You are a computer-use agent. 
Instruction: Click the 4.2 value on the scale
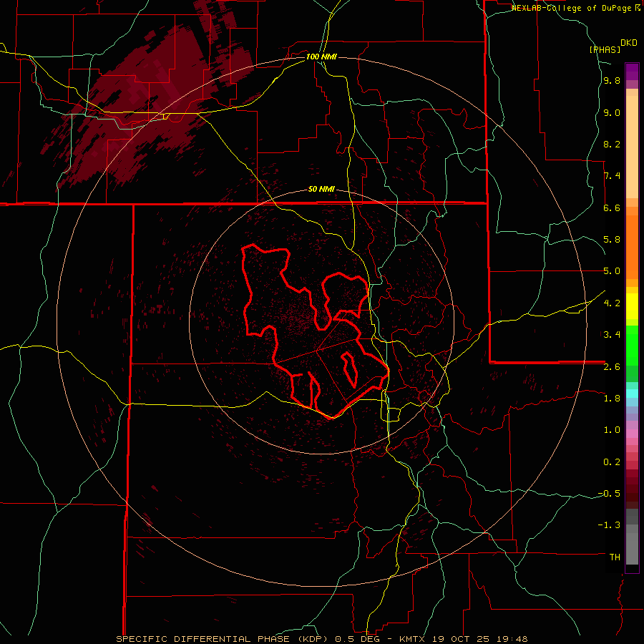612,303
